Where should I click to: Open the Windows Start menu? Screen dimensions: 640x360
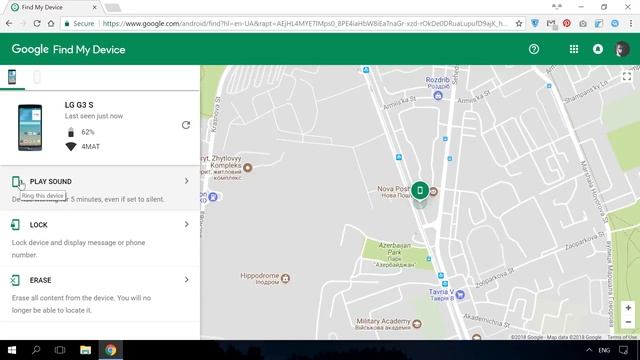(12, 350)
